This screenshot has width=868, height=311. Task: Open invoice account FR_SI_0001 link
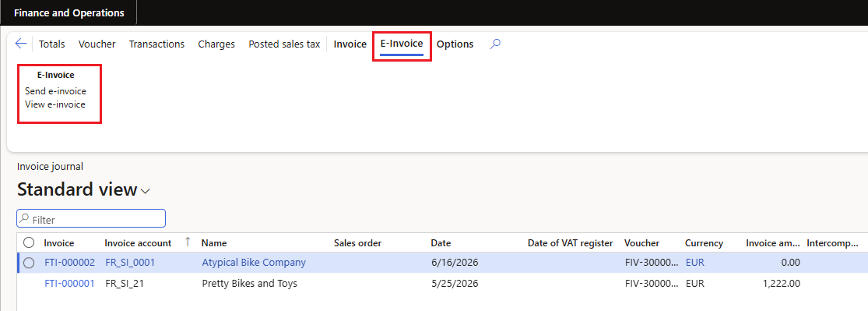pos(130,263)
